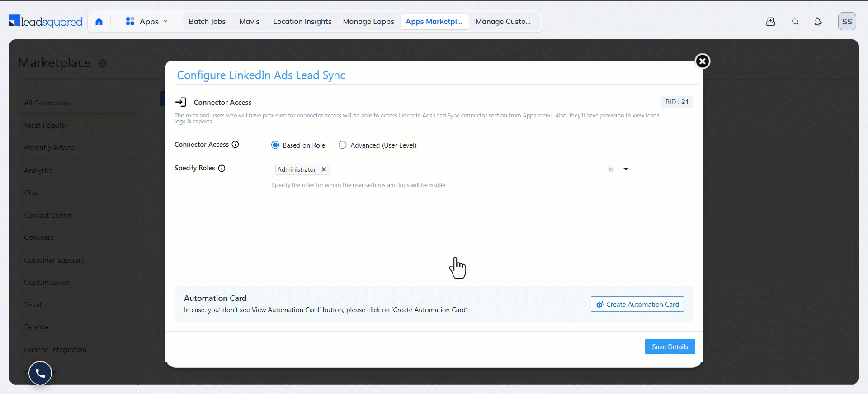Click the LeadSquared logo

click(46, 21)
